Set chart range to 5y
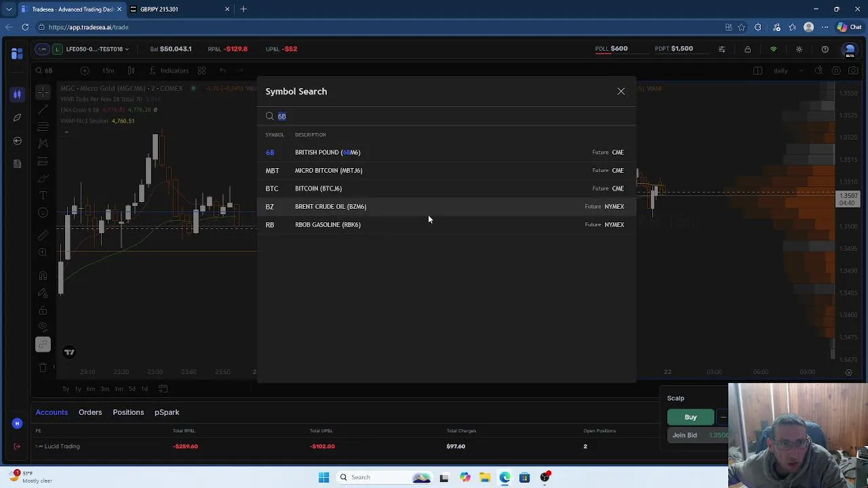Image resolution: width=868 pixels, height=488 pixels. click(66, 388)
